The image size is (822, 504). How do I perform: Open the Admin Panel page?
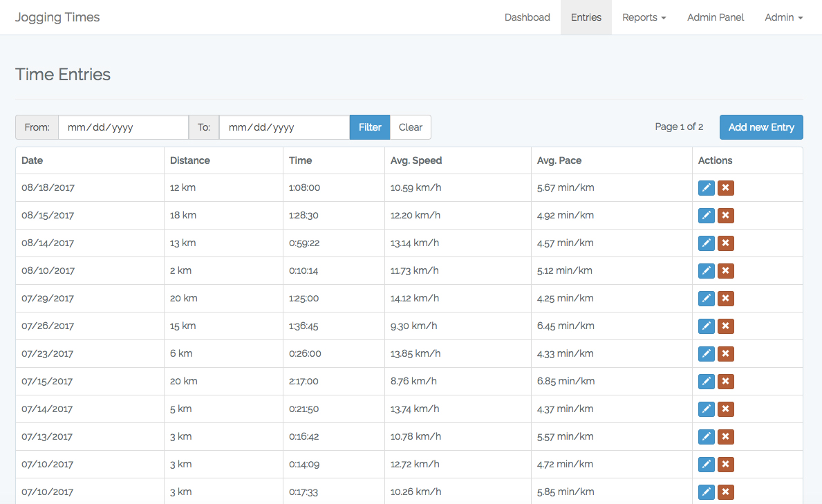point(716,17)
